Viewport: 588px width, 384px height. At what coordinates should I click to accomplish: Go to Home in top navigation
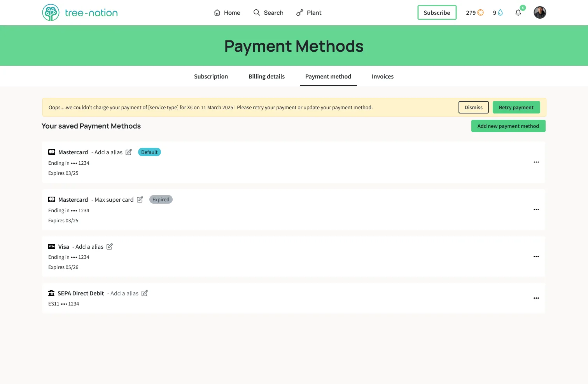pyautogui.click(x=227, y=12)
